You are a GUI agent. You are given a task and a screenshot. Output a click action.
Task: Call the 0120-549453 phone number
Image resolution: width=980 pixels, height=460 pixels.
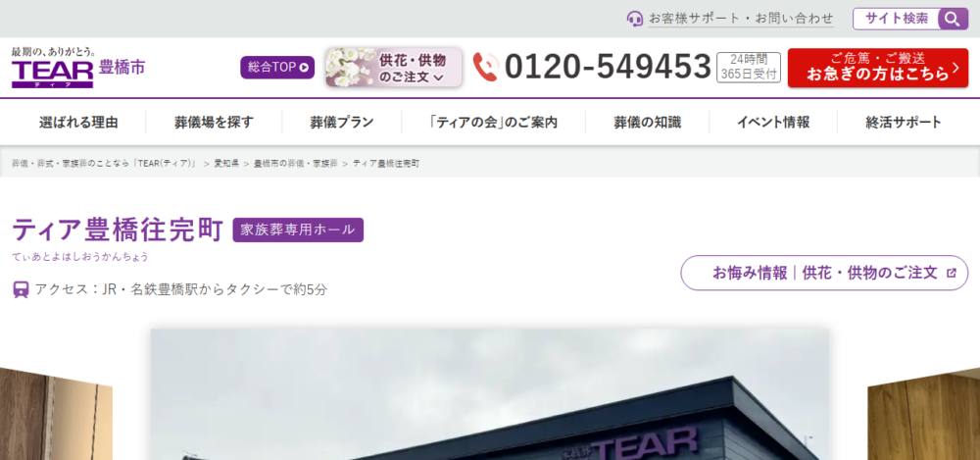[608, 67]
